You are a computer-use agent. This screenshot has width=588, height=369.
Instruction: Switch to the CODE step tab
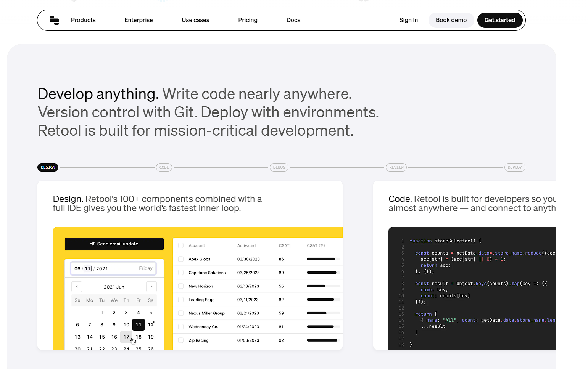click(164, 167)
